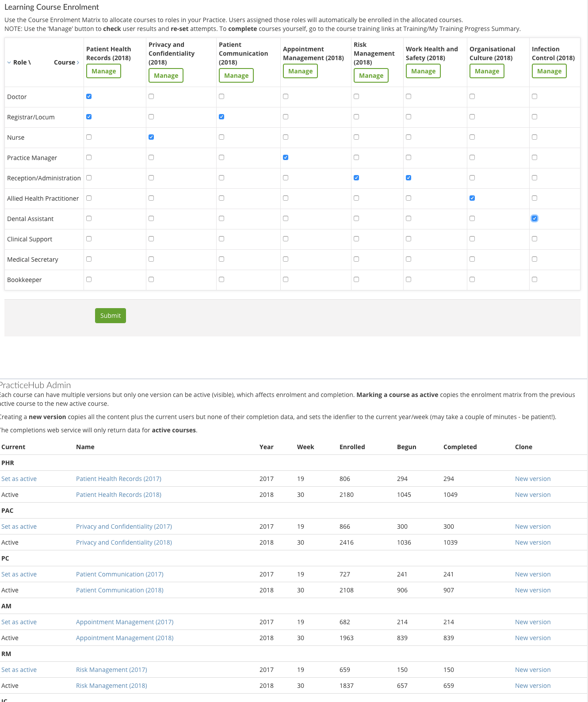Screen dimensions: 588x702
Task: Check Practice Manager for Organisational Culture
Action: pos(472,157)
